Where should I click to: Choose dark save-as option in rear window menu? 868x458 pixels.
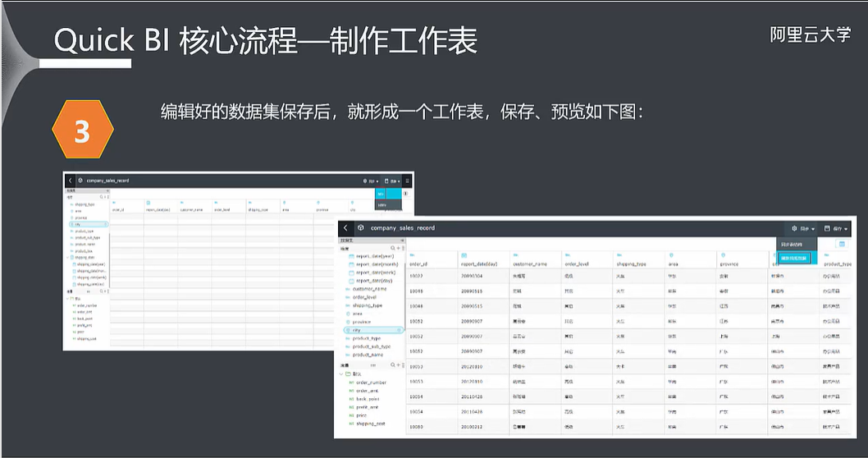389,205
